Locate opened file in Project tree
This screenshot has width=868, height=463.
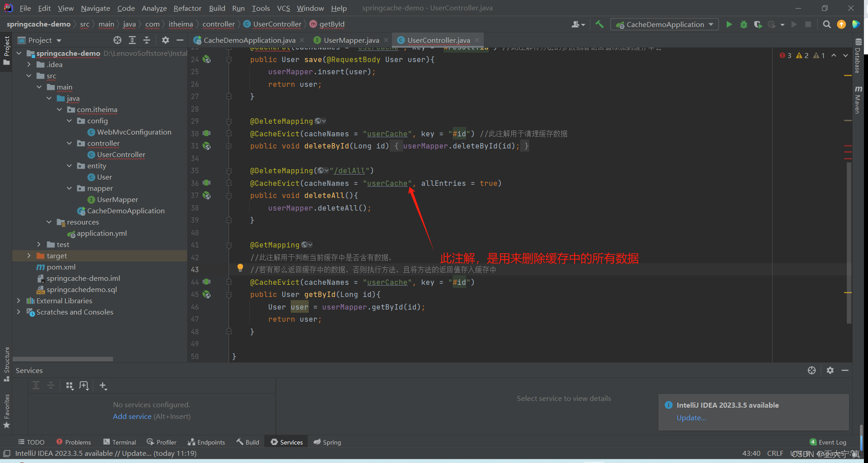click(117, 40)
